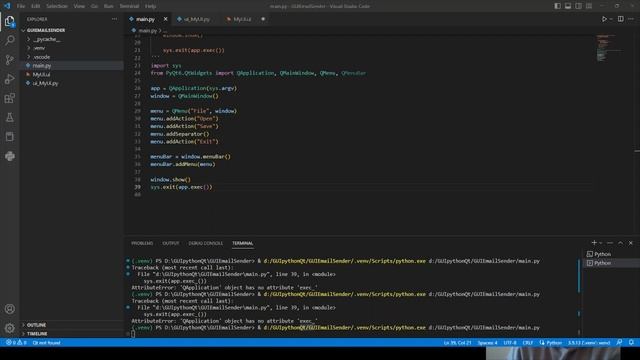640x360 pixels.
Task: Open the Source Control view
Action: tap(10, 60)
